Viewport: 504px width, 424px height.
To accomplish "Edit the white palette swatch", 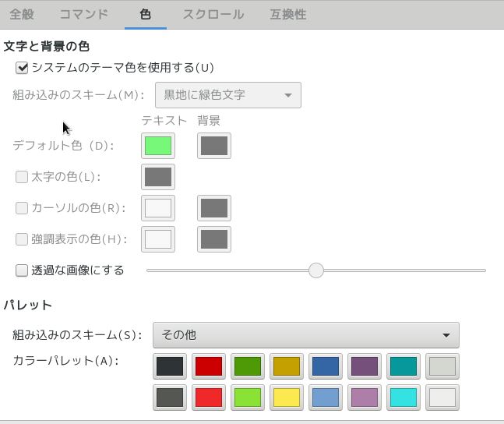I will click(442, 397).
